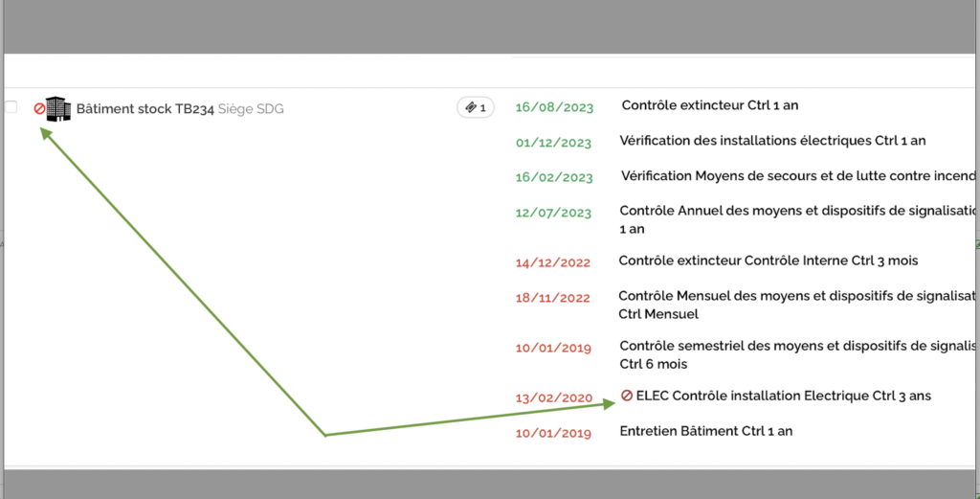Click the grey Siège SDG site label
This screenshot has height=499, width=980.
[251, 109]
